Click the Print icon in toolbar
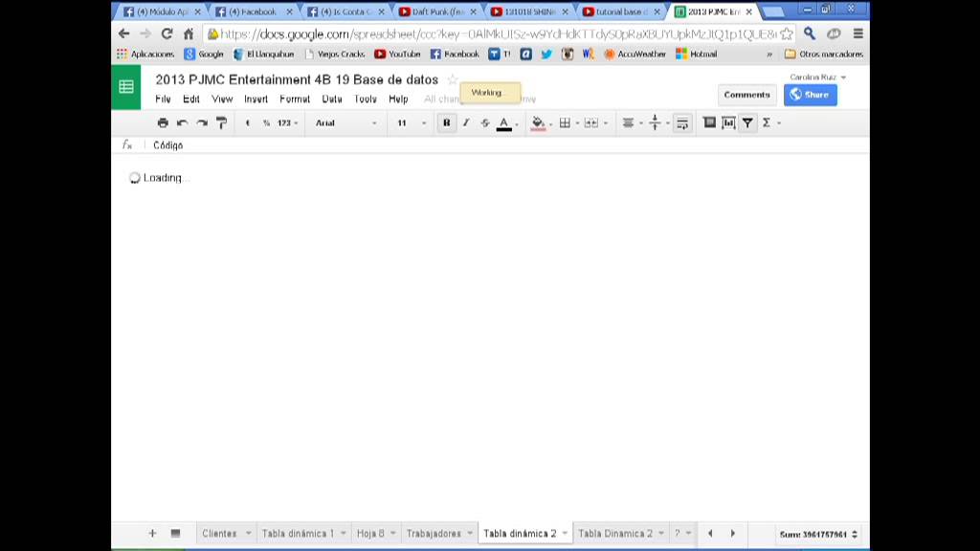980x551 pixels. [x=163, y=123]
